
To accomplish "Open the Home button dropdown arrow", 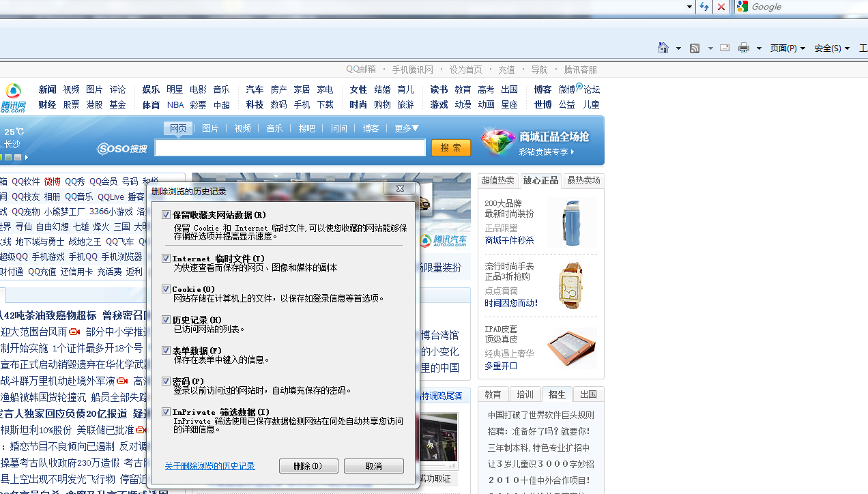I will click(678, 48).
